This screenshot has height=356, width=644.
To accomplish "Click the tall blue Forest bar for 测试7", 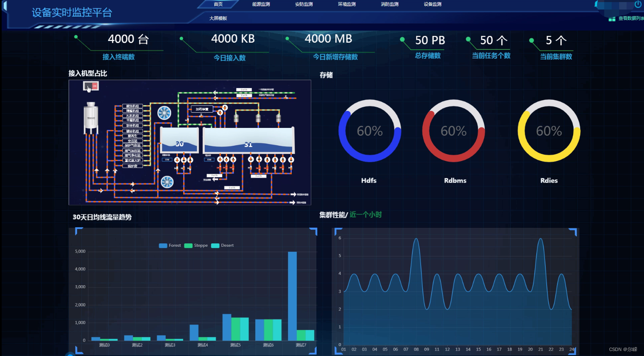I will (x=292, y=296).
